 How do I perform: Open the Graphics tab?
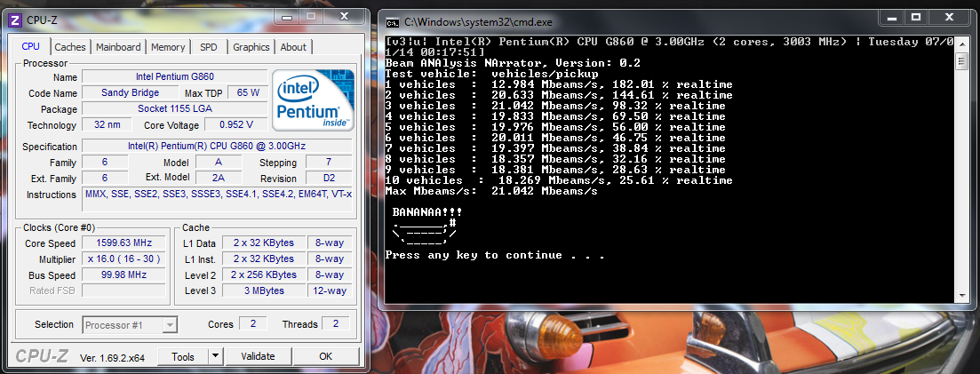point(251,47)
